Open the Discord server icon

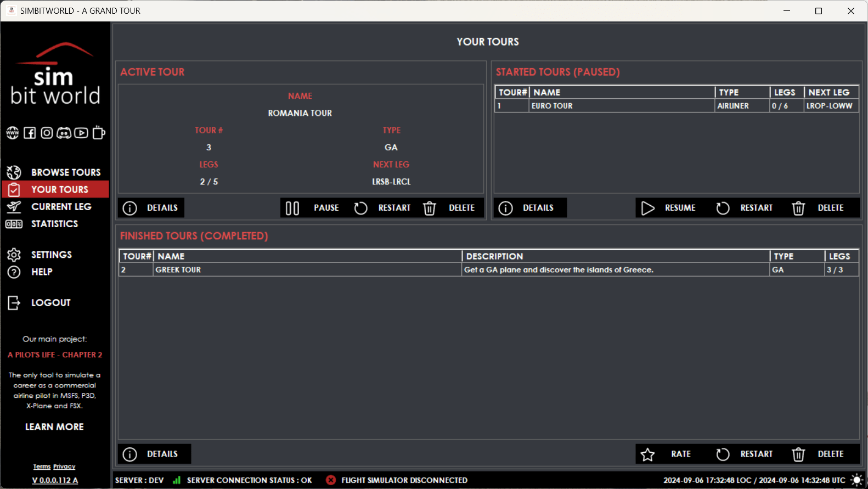point(64,133)
